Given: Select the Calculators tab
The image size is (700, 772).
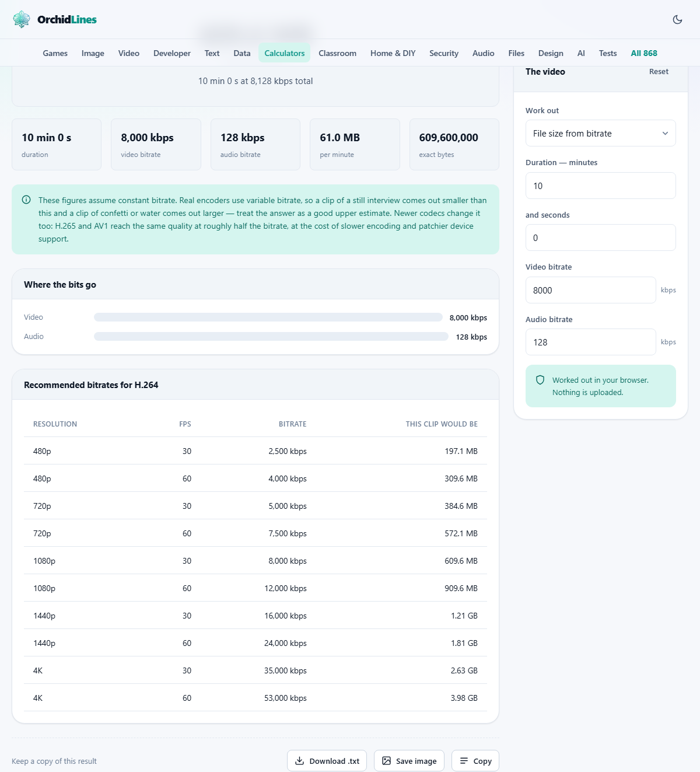Looking at the screenshot, I should coord(285,53).
